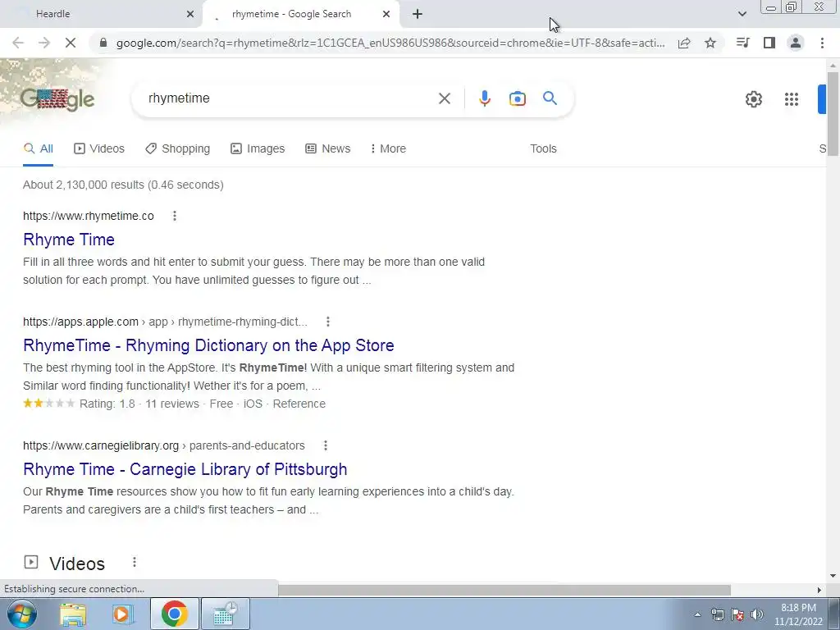Open media controls icon in toolbar
840x630 pixels.
[x=742, y=43]
